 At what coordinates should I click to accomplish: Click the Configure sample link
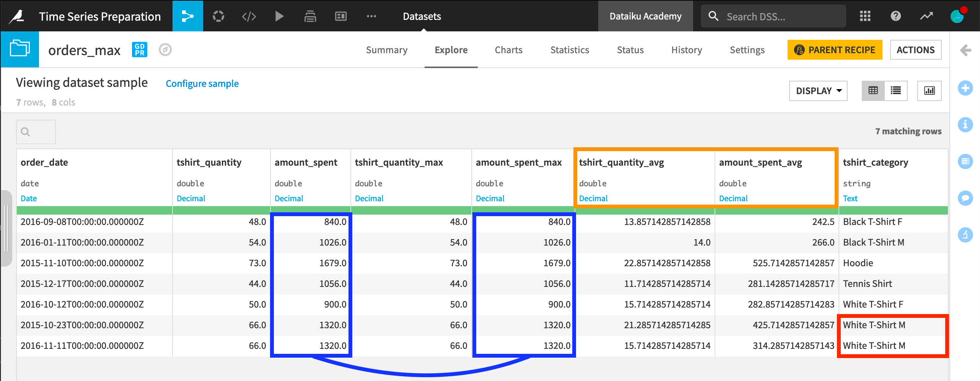pyautogui.click(x=202, y=83)
